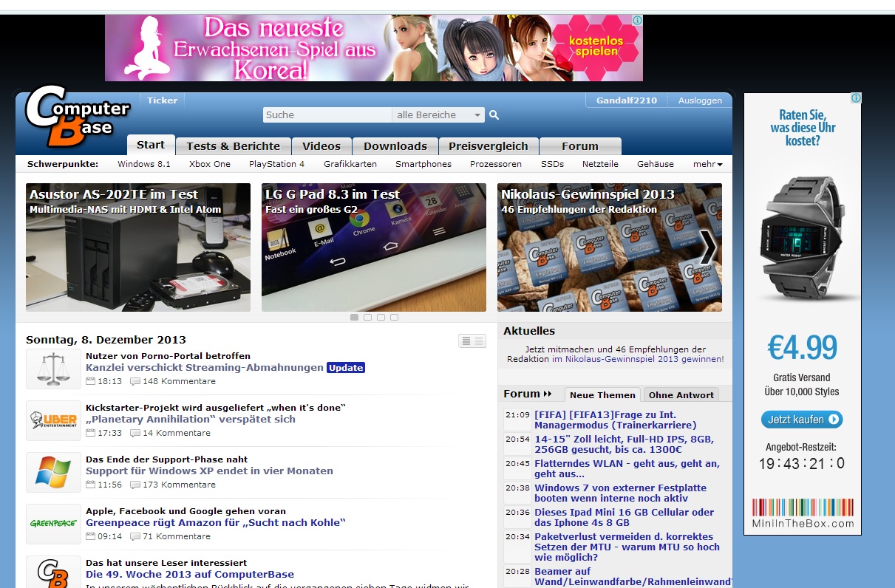895x588 pixels.
Task: Open Support für Windows XP article
Action: pos(209,471)
